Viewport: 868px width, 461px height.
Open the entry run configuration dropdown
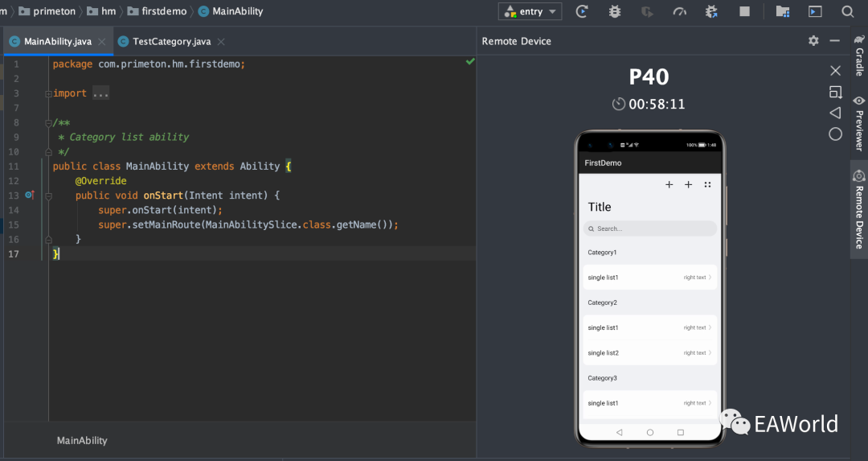point(530,11)
